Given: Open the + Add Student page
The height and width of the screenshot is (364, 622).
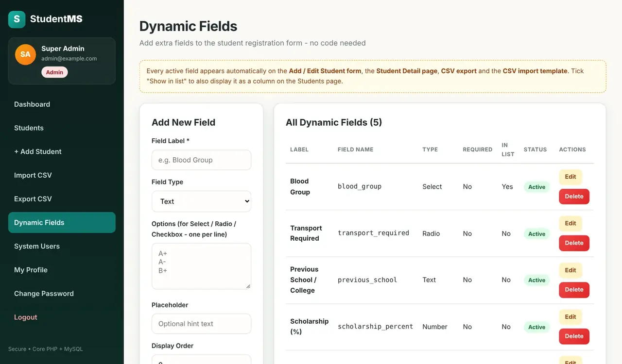Looking at the screenshot, I should pyautogui.click(x=62, y=152).
